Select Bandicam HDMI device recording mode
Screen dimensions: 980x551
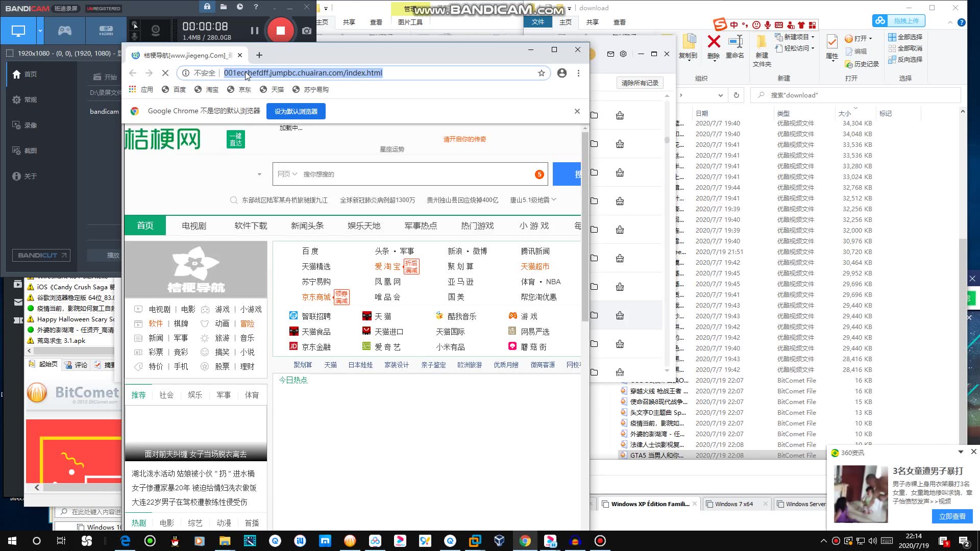106,31
